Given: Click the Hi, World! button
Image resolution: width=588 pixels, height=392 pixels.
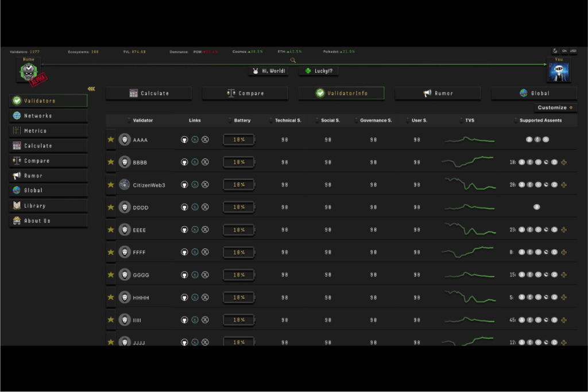Looking at the screenshot, I should coord(269,71).
